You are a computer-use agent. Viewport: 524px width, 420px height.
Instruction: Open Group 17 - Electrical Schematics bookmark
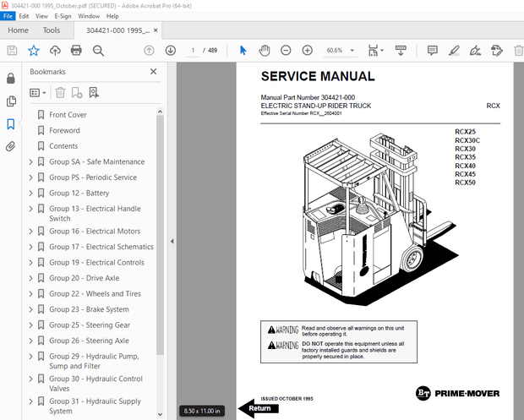pyautogui.click(x=101, y=247)
